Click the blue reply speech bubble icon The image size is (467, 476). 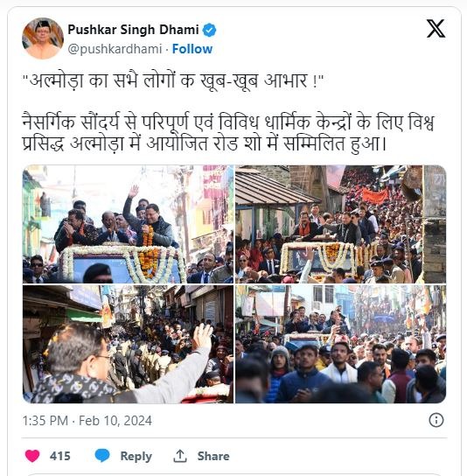coord(102,455)
